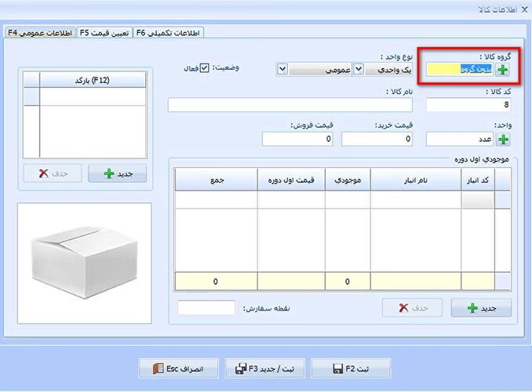Click the انصراف Esc cancel button
Screen dimensions: 532x392
tap(178, 368)
